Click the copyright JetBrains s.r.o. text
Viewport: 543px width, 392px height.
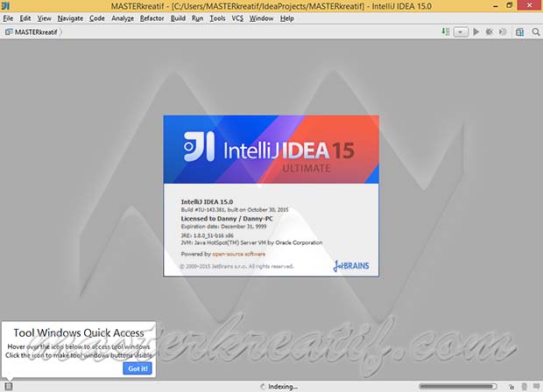point(236,266)
